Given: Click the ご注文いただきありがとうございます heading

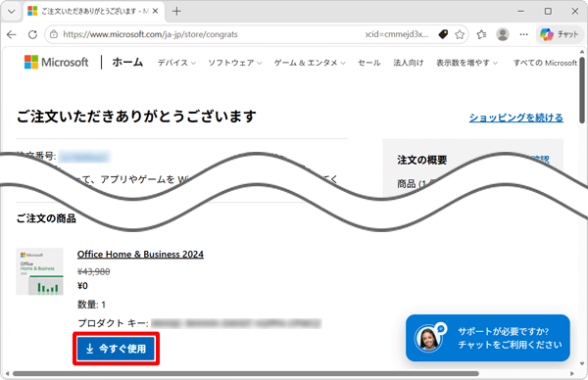Looking at the screenshot, I should 136,117.
